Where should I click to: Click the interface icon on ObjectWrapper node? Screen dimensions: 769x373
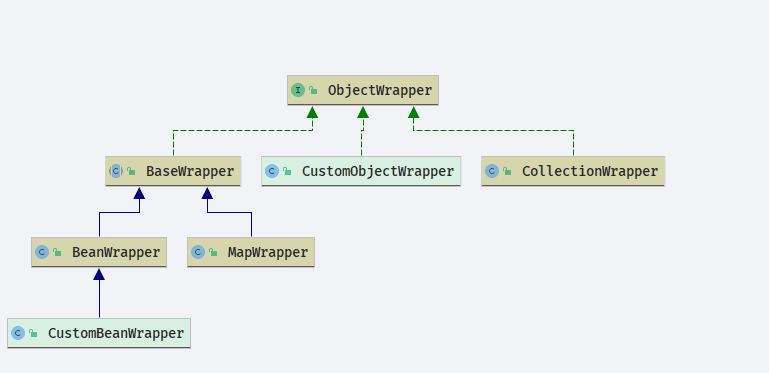[298, 90]
